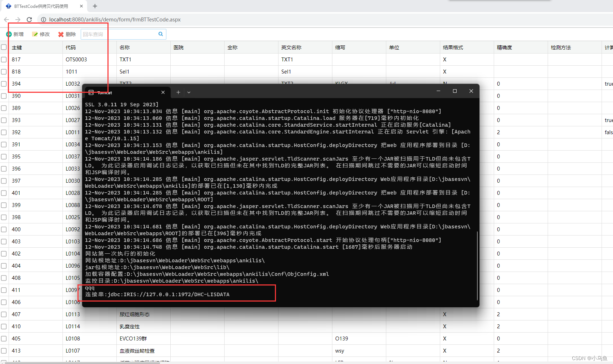This screenshot has height=364, width=613.
Task: Click cell 1011 in 代码 column
Action: click(90, 72)
